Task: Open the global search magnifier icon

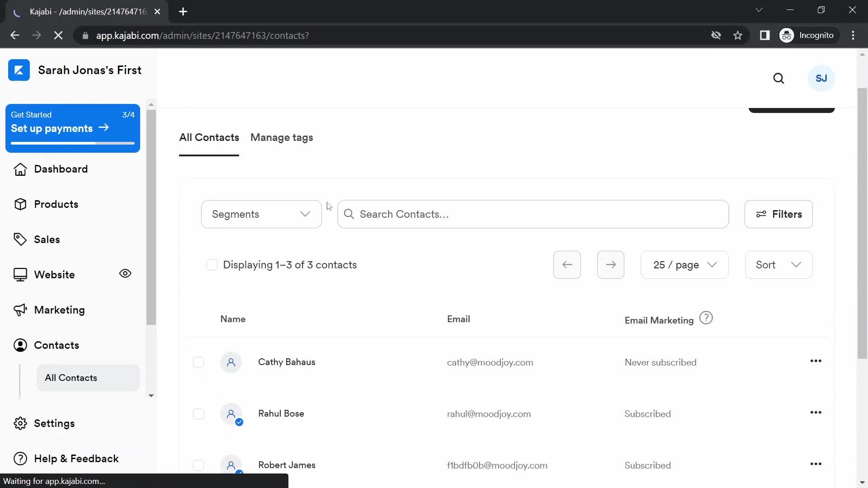Action: click(778, 79)
